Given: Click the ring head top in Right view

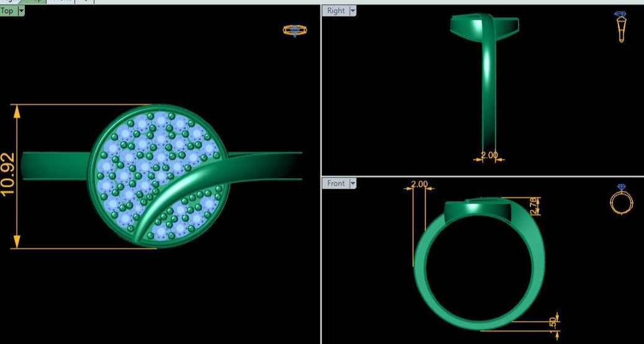Looking at the screenshot, I should point(484,25).
